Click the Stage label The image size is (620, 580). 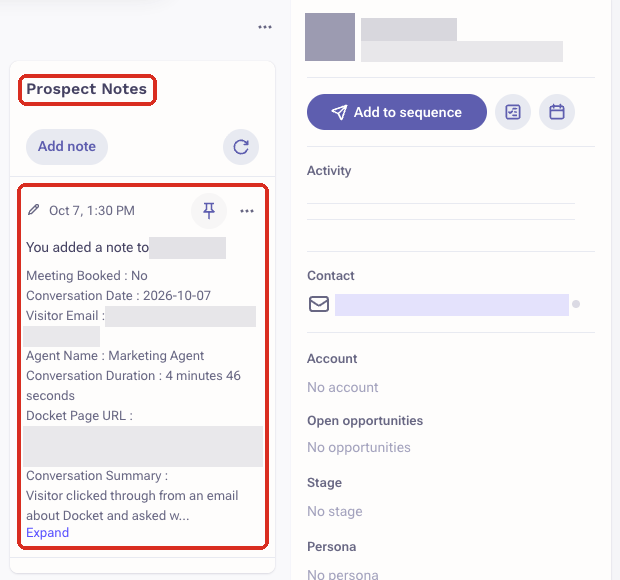[324, 483]
